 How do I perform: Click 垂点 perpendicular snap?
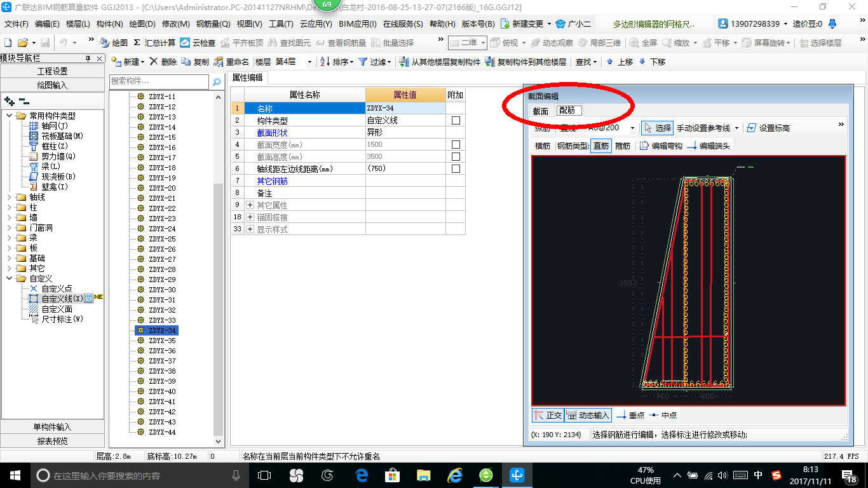[x=630, y=415]
